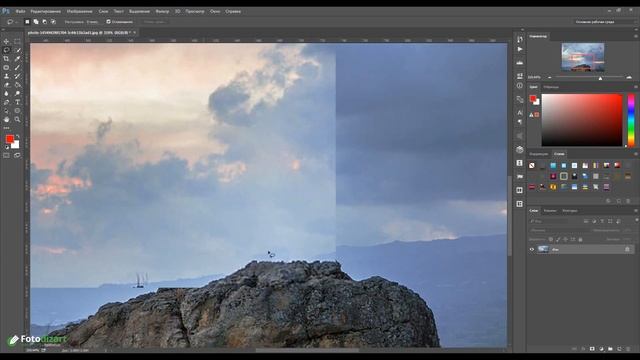Image resolution: width=640 pixels, height=360 pixels.
Task: Select the Quick Selection wand tool
Action: pos(17,50)
